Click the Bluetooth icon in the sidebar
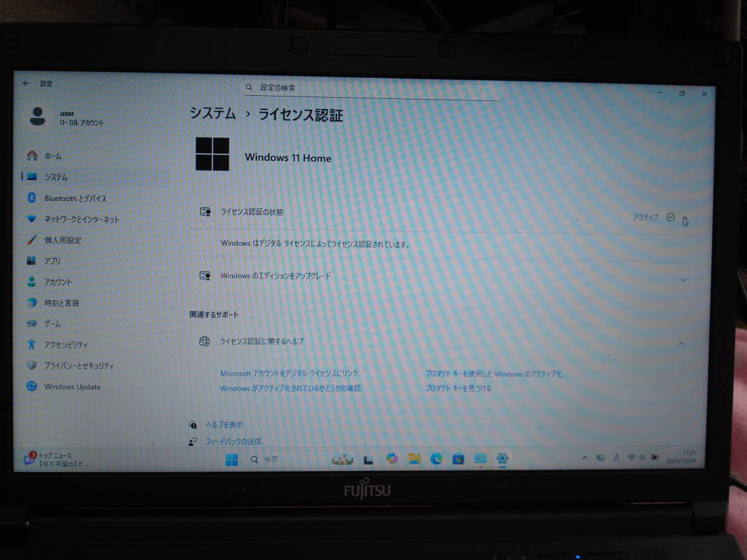 [32, 198]
